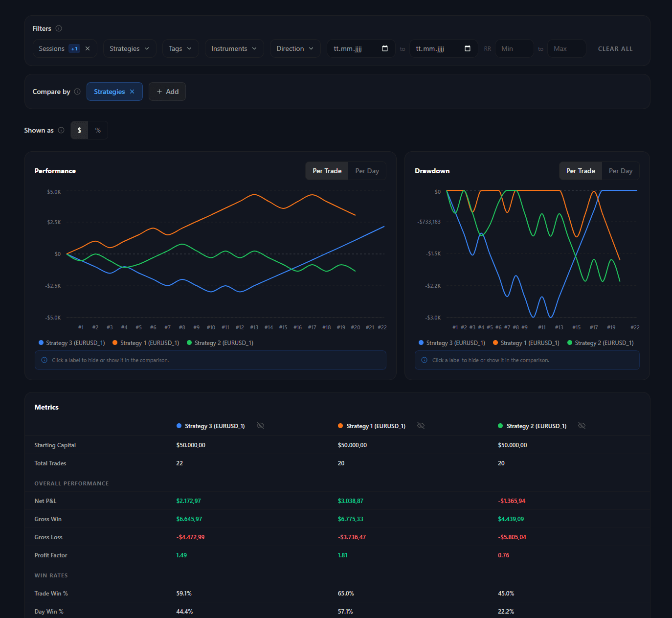Screen dimensions: 672x618
Task: Open the Tags filter dropdown
Action: [180, 48]
